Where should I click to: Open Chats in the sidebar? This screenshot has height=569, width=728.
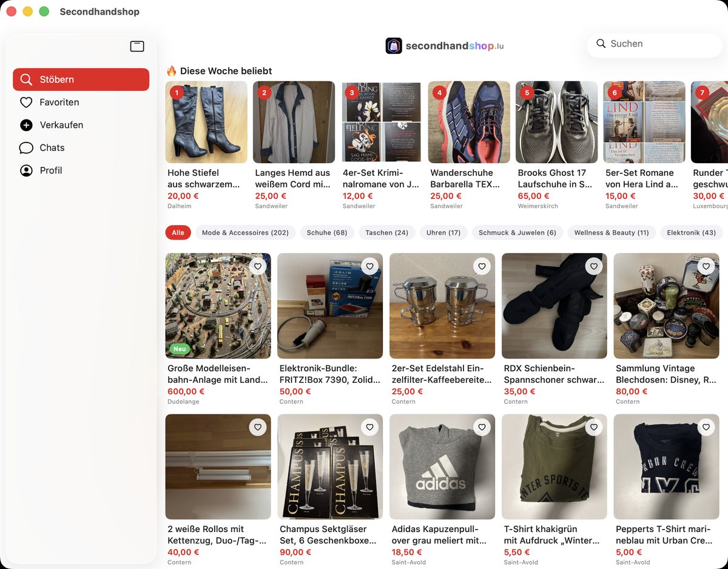click(81, 148)
